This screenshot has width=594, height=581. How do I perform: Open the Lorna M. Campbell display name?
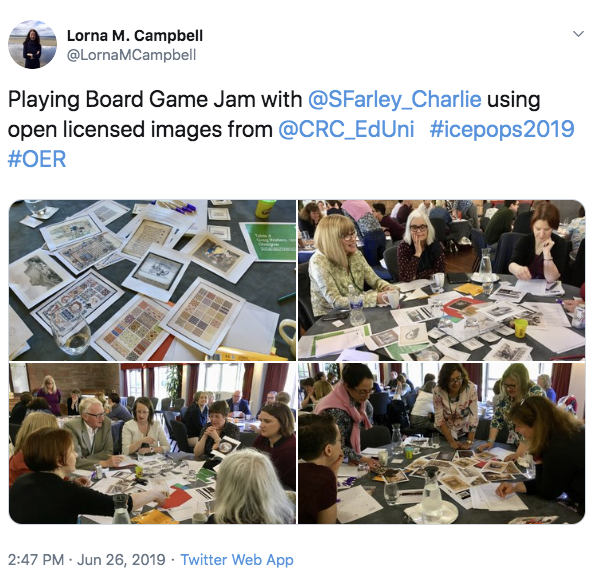coord(135,36)
